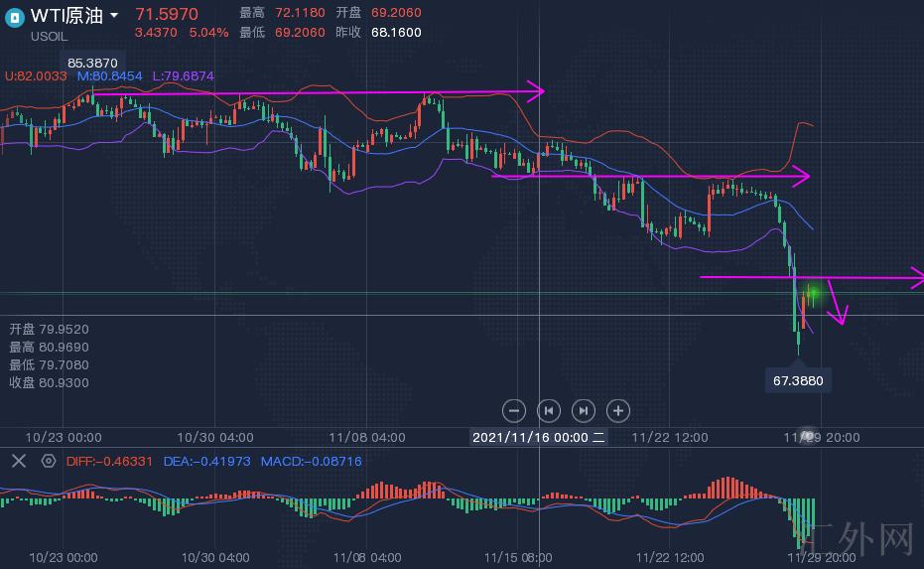Click the current price 71.5970
Image resolution: width=924 pixels, height=569 pixels.
point(167,14)
